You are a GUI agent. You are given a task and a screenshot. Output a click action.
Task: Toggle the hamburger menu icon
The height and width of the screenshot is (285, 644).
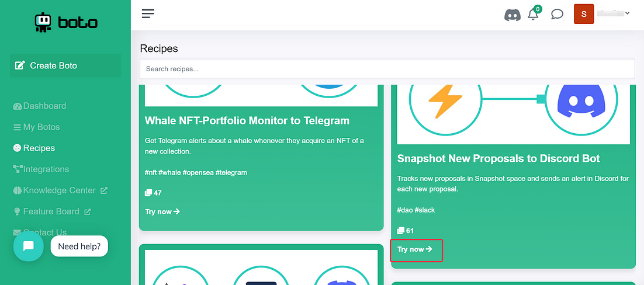148,13
